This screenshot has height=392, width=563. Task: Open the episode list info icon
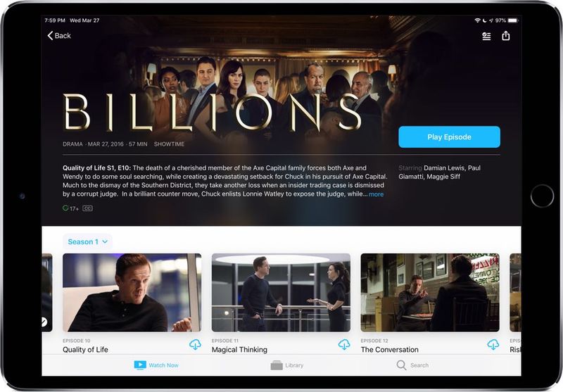(x=486, y=36)
